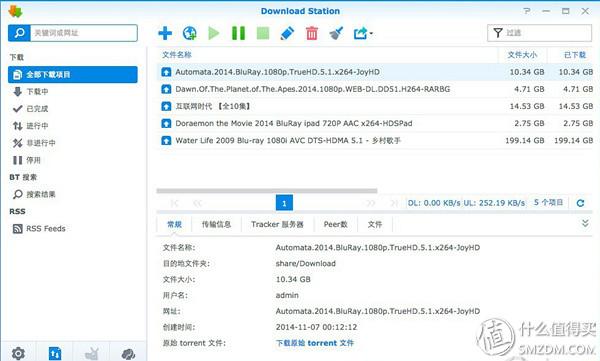600x361 pixels.
Task: Go to next page arrow
Action: [371, 203]
